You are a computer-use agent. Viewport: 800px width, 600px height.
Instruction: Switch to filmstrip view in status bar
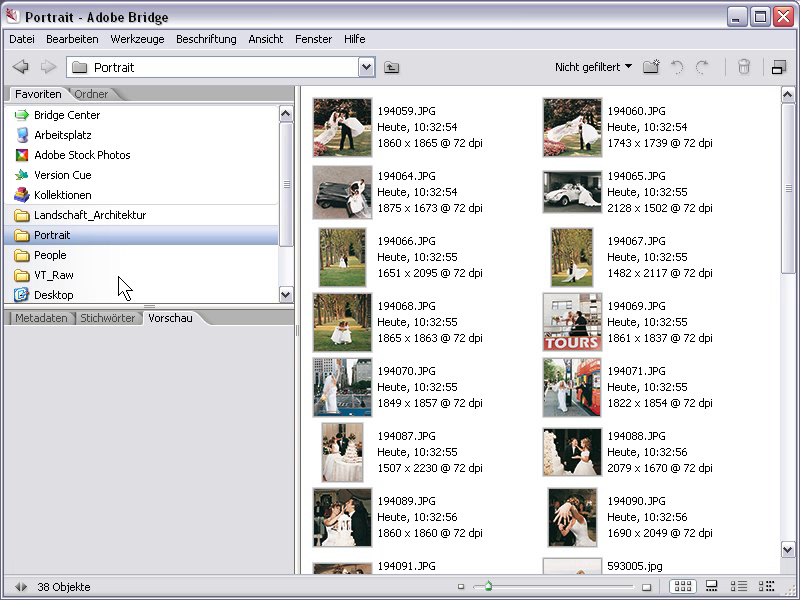click(711, 586)
